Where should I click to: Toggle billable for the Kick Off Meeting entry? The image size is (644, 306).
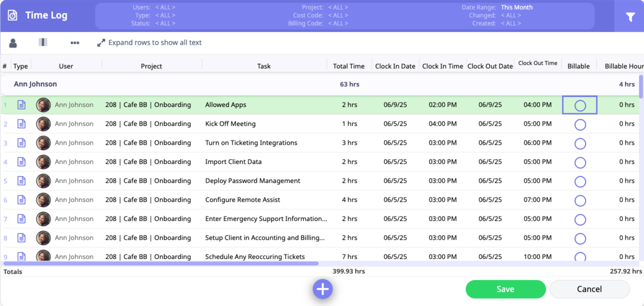click(580, 124)
